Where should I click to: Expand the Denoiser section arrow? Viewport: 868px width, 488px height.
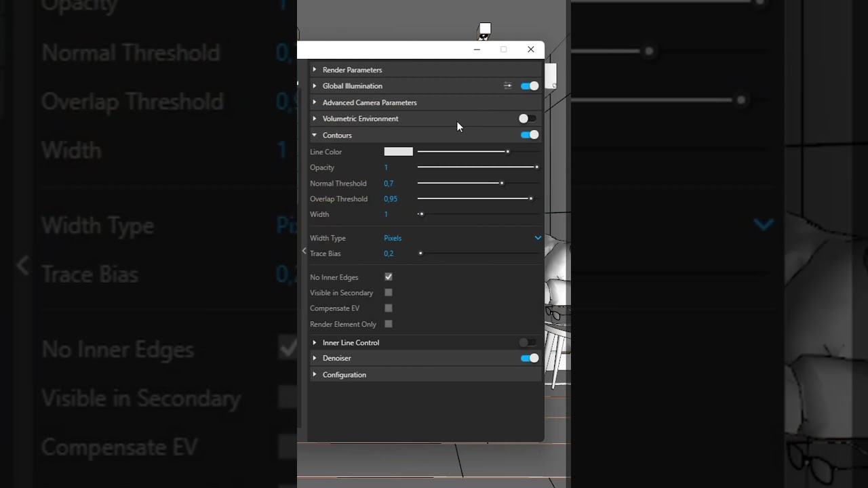[x=314, y=358]
